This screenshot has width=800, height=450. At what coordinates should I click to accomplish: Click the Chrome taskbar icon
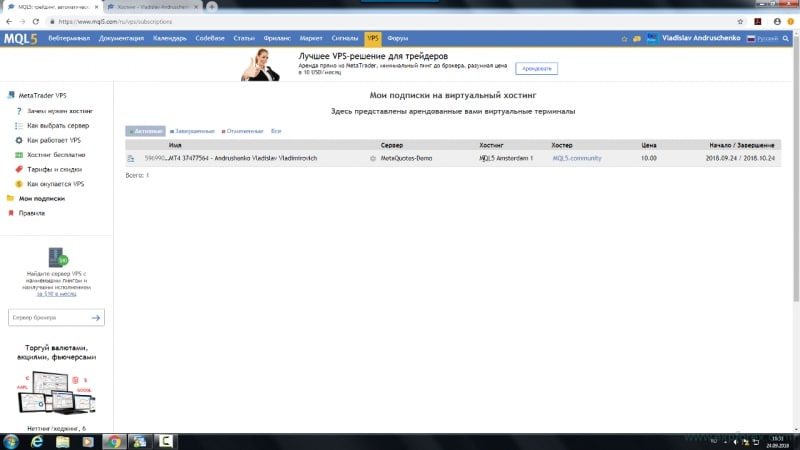(114, 441)
